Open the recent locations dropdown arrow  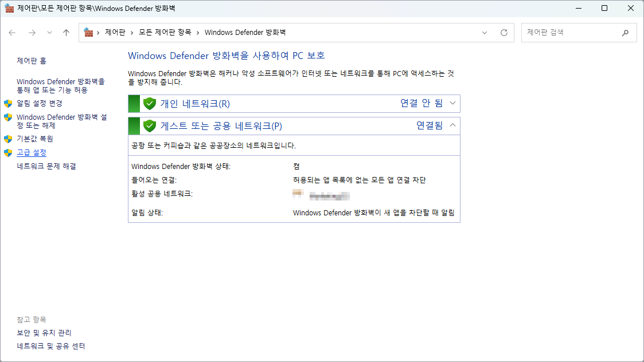49,33
